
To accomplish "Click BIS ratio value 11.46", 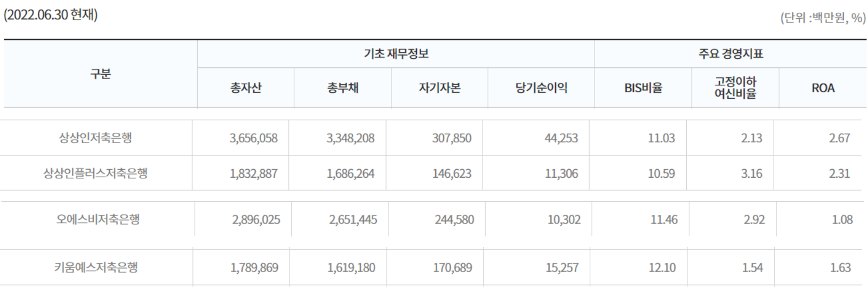I will [x=664, y=219].
